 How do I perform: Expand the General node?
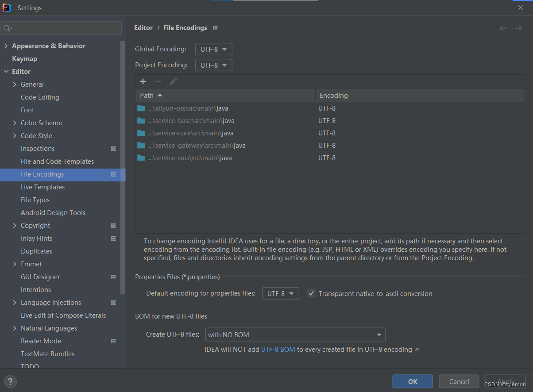pyautogui.click(x=15, y=85)
